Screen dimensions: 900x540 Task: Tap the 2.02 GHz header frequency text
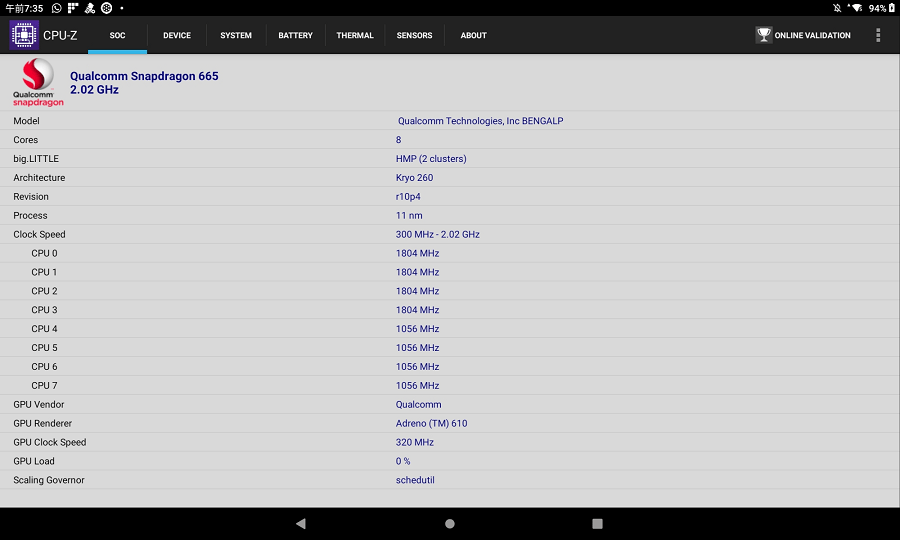pyautogui.click(x=94, y=90)
